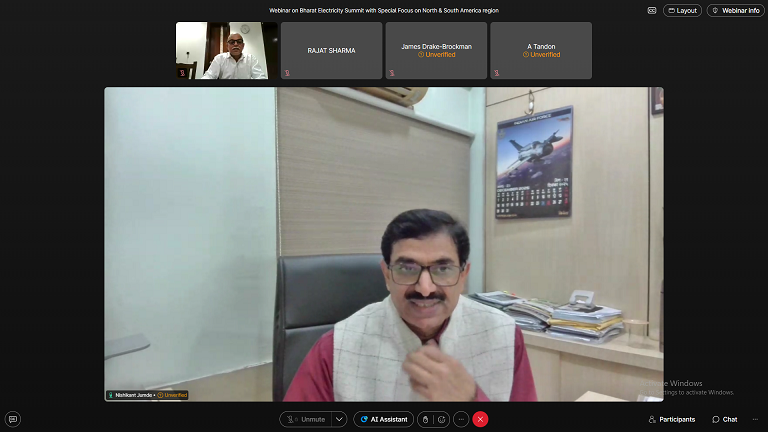Show the Webinar info details

[735, 10]
